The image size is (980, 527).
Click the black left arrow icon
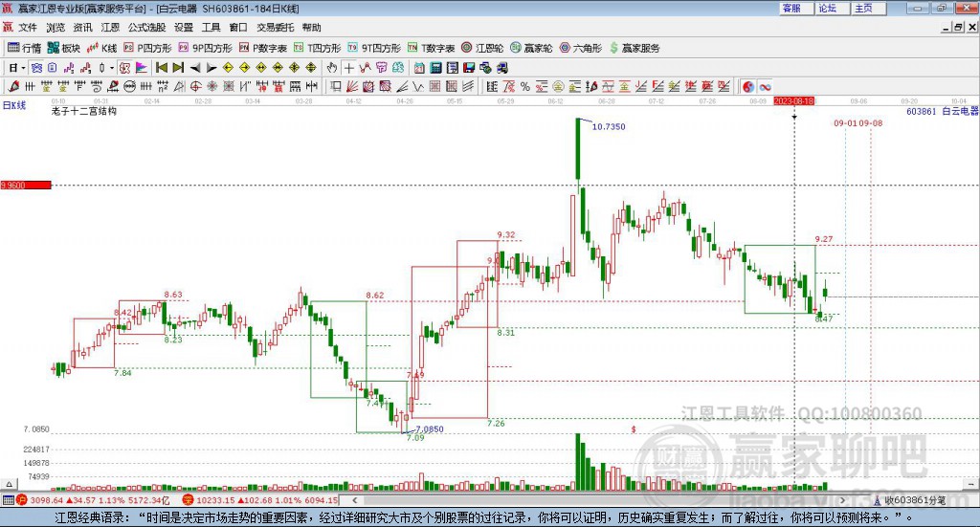click(x=195, y=68)
